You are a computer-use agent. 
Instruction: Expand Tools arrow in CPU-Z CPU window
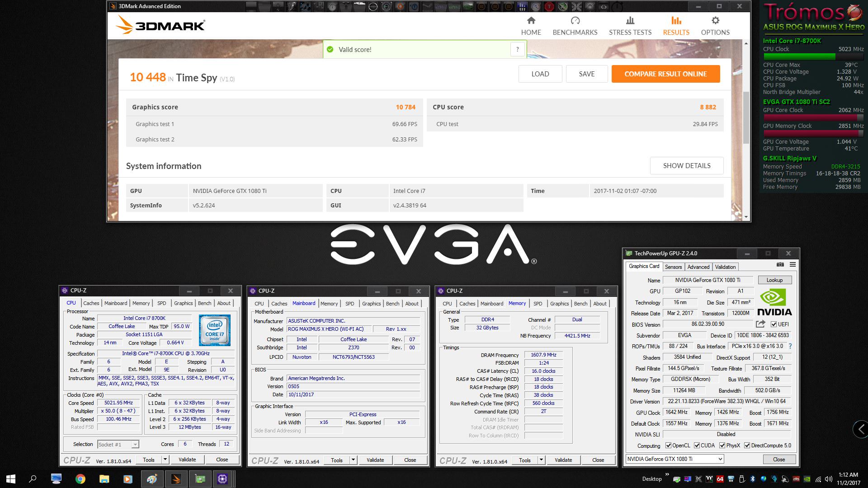(x=165, y=460)
